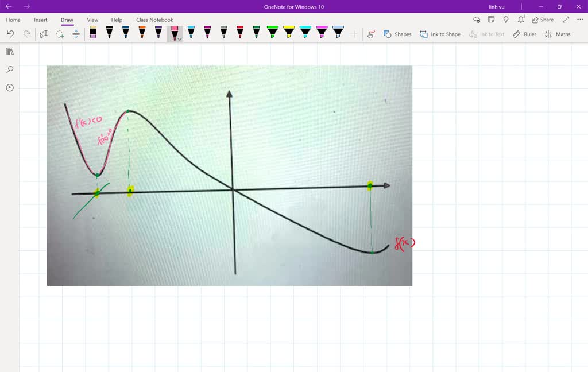Screen dimensions: 588x372
Task: Switch to the Draw ribbon tab
Action: point(67,19)
